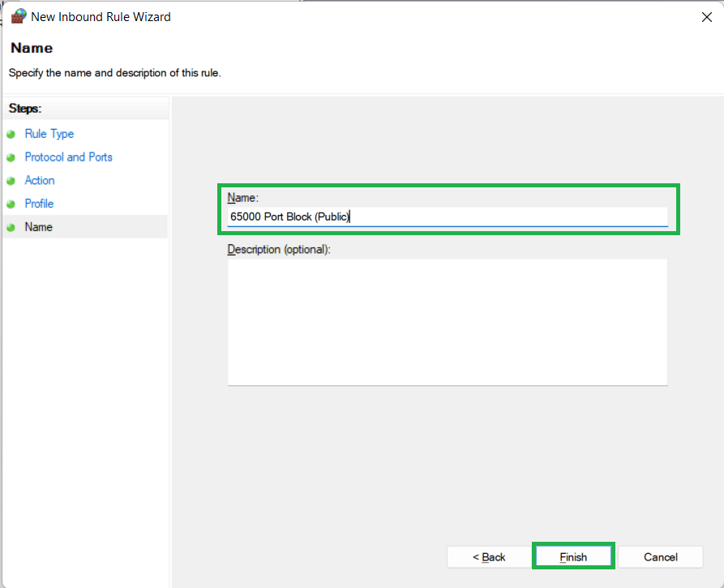Close the New Inbound Rule Wizard window
The width and height of the screenshot is (724, 588).
click(706, 16)
